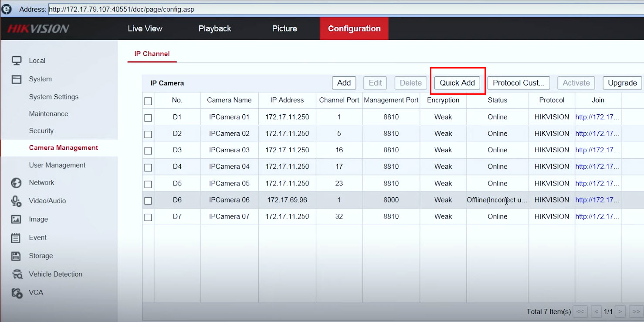
Task: Click the Local monitor icon in sidebar
Action: (17, 61)
